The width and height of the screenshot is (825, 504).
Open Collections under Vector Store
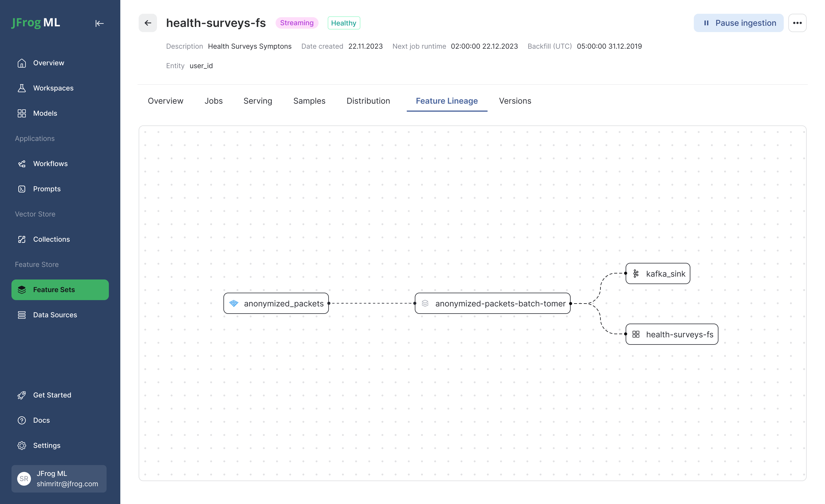[60, 239]
